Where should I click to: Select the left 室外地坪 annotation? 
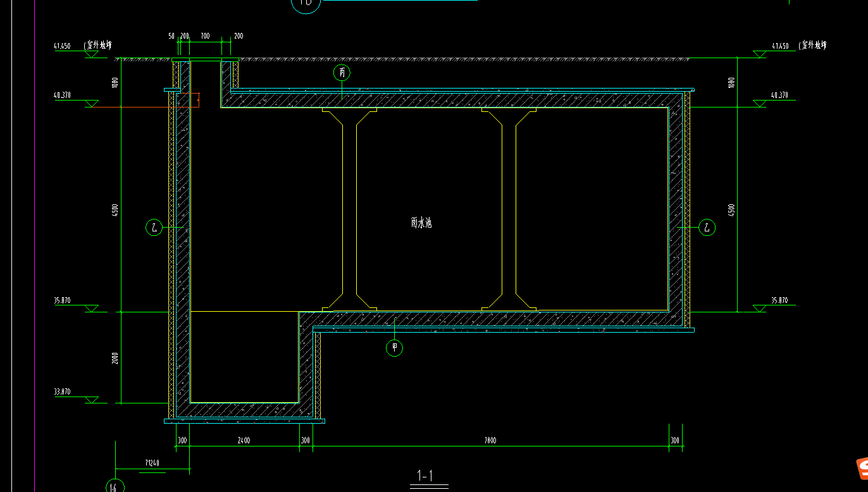(x=99, y=46)
